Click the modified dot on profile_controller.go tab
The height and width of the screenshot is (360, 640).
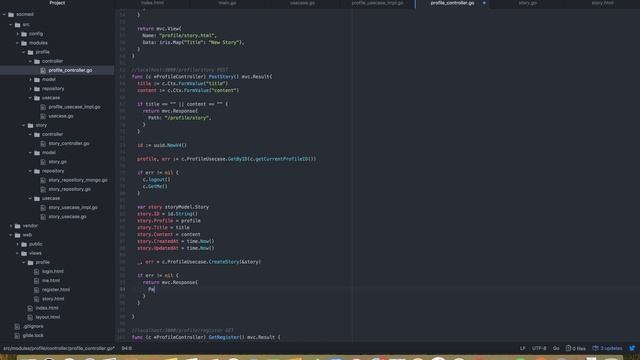click(484, 3)
